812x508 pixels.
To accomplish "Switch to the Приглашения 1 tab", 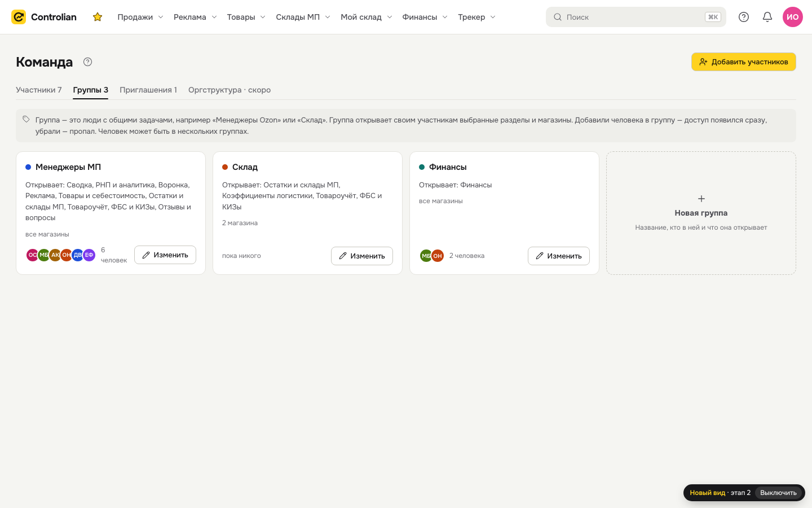I will pyautogui.click(x=148, y=90).
